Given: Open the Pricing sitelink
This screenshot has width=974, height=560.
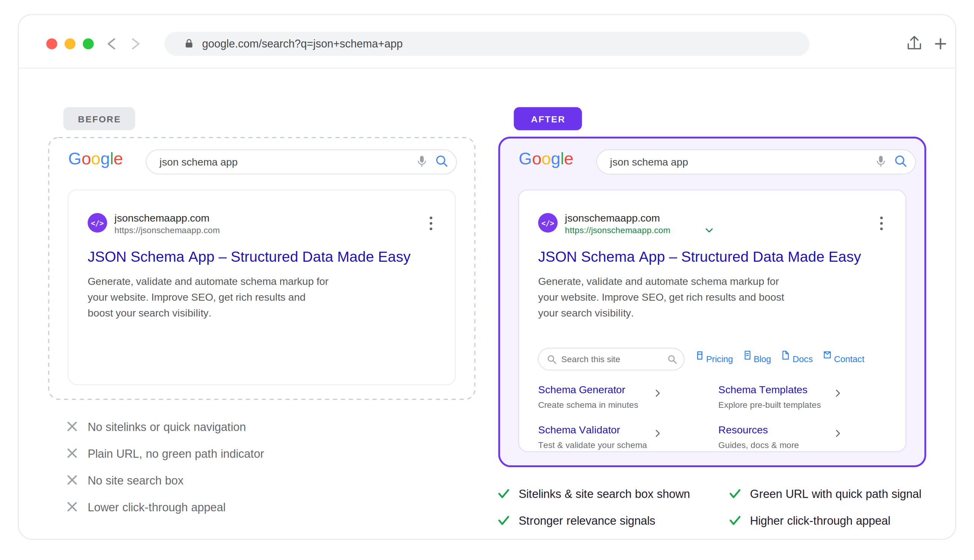Looking at the screenshot, I should (x=719, y=359).
